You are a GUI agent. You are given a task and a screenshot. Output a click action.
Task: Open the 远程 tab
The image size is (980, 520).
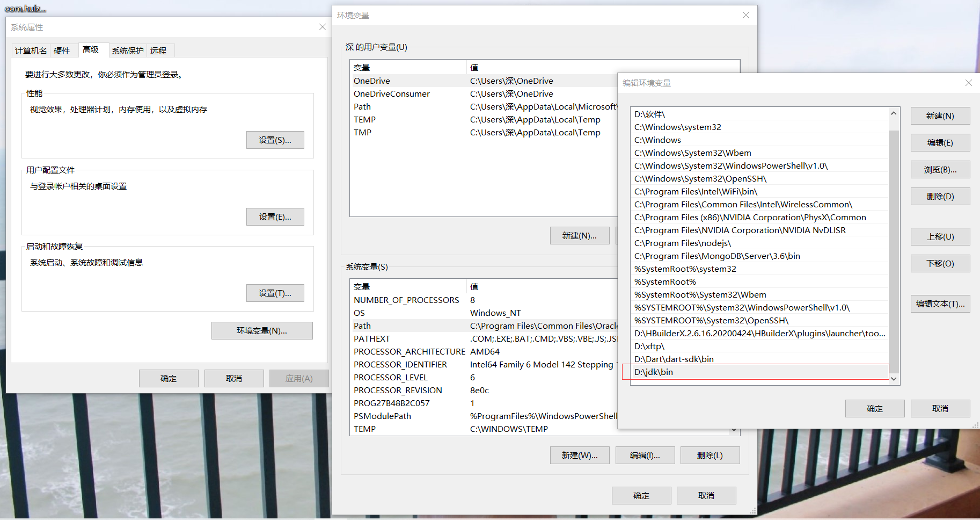pyautogui.click(x=158, y=51)
